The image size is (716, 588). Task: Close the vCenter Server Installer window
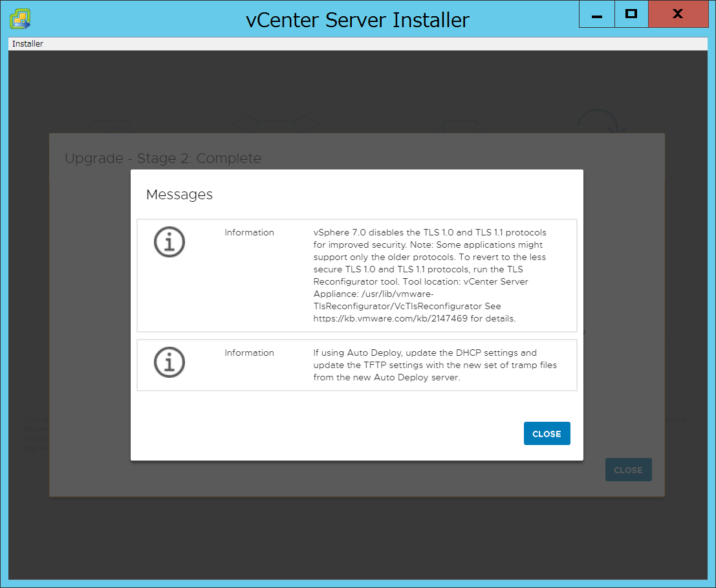click(678, 14)
